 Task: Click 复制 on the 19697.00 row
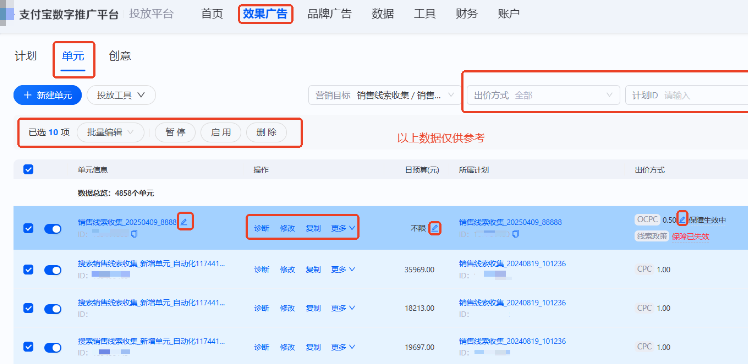pos(313,347)
